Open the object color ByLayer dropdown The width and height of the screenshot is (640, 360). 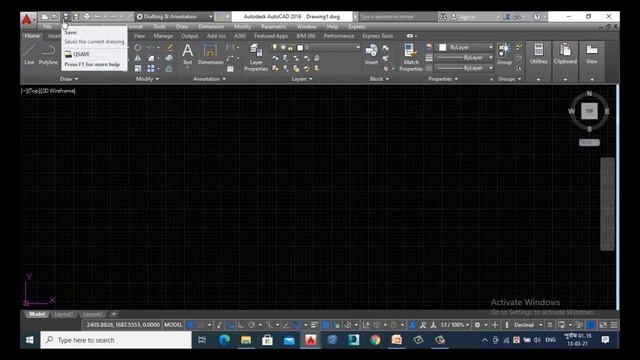click(465, 47)
